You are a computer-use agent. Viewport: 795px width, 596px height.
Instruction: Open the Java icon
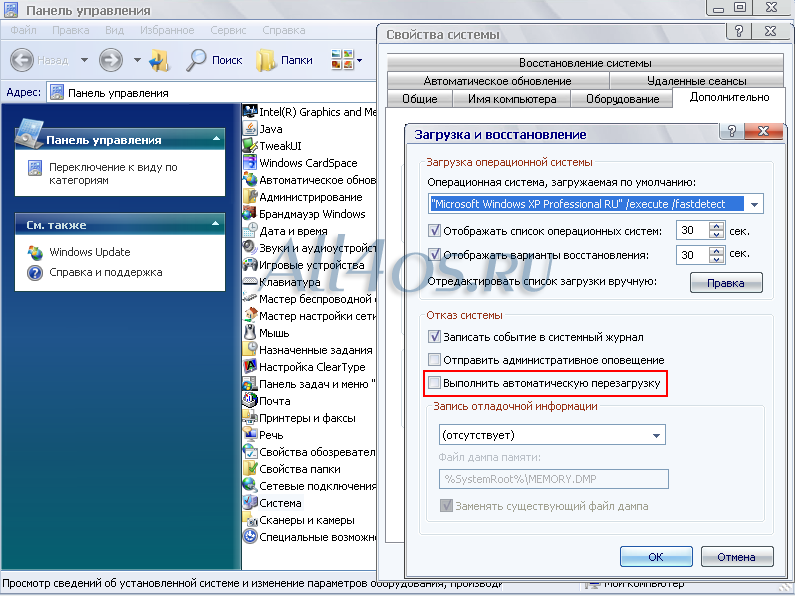tap(250, 129)
